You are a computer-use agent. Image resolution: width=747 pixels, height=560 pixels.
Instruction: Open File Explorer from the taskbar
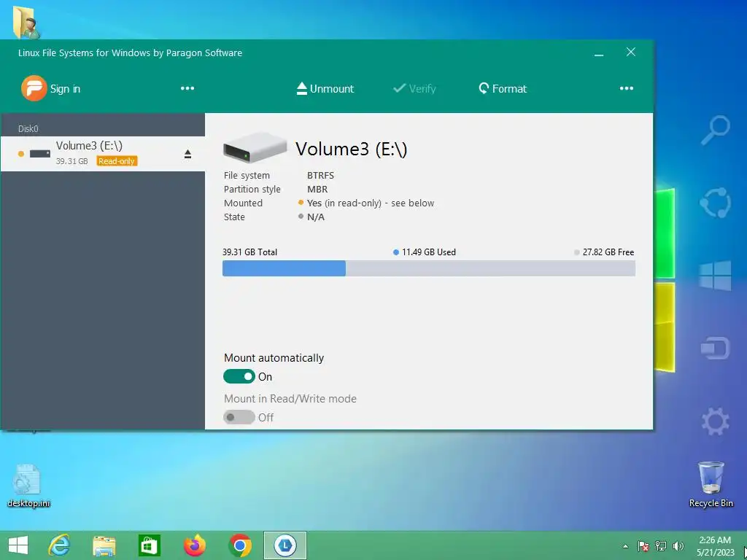[x=104, y=545]
